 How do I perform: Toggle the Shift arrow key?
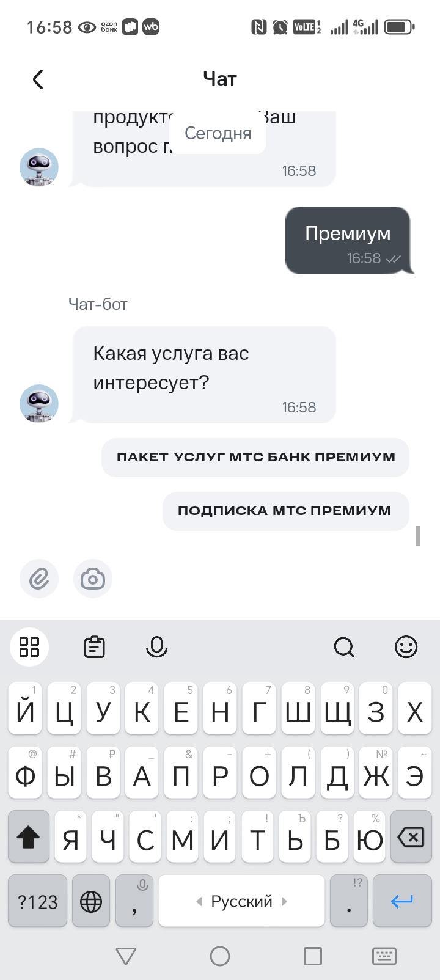click(29, 836)
